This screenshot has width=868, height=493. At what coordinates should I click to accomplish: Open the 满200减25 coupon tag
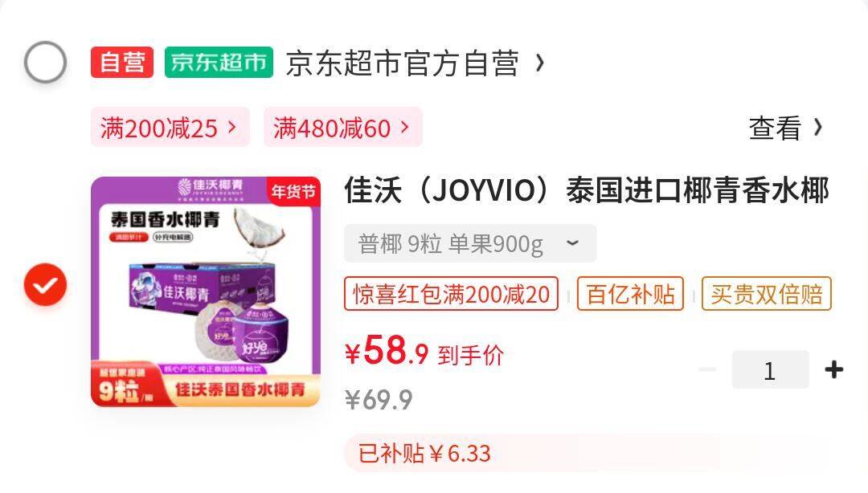coord(170,127)
